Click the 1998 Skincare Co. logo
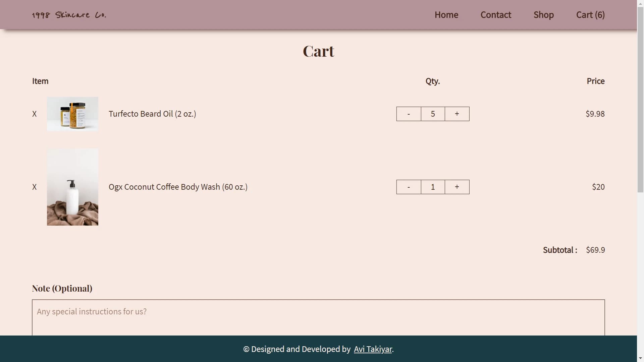 pos(69,15)
